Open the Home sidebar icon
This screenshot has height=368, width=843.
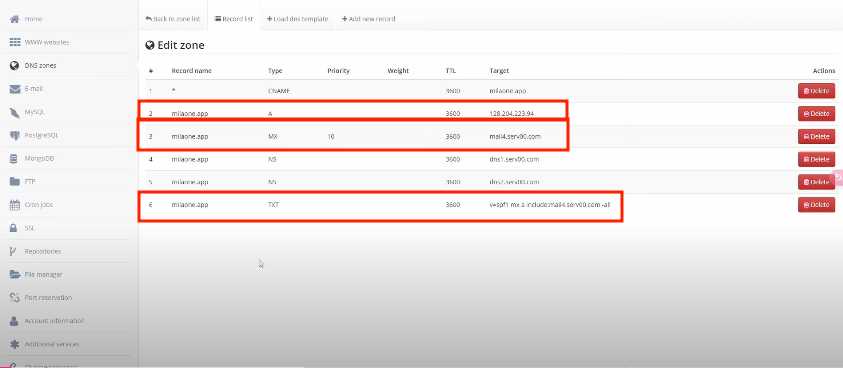15,19
